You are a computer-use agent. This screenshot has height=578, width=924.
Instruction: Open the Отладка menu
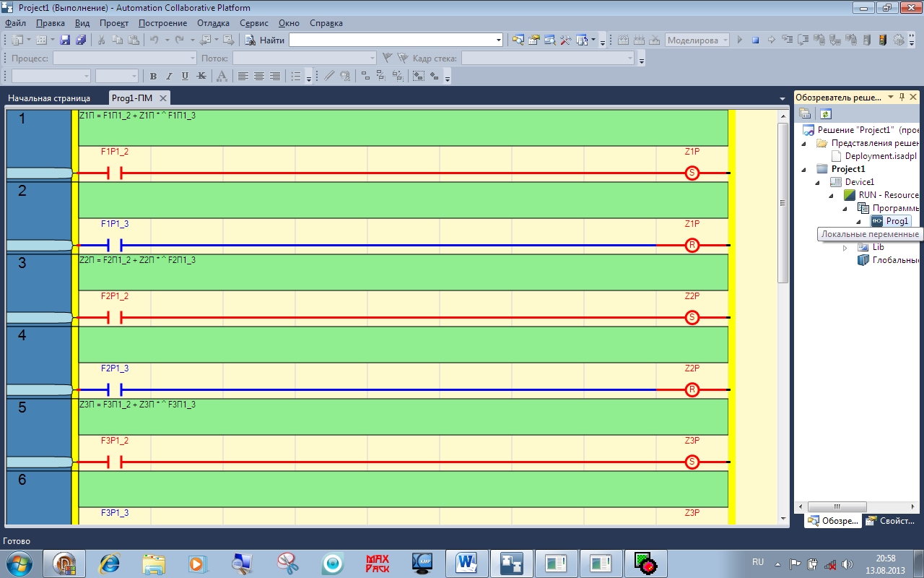tap(213, 23)
